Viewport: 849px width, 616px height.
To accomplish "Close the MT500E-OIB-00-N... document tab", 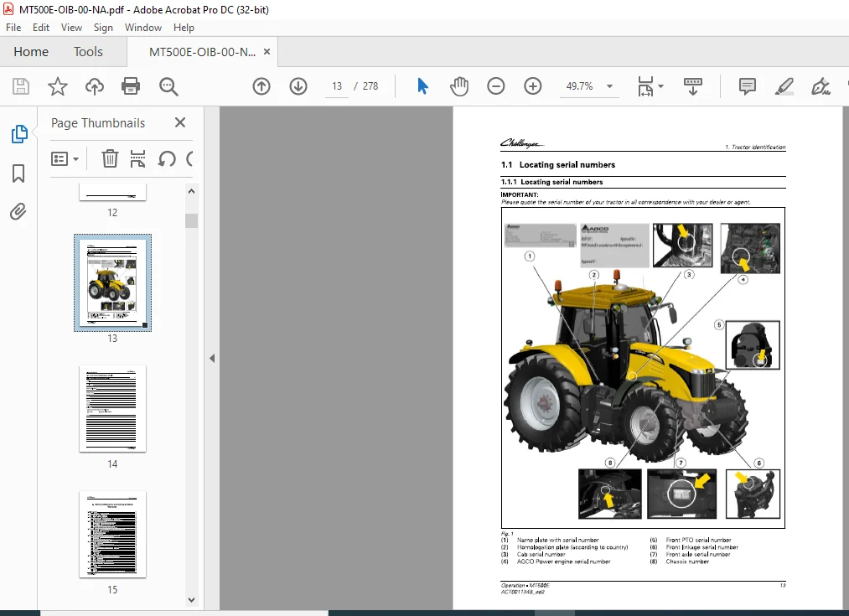I will (267, 51).
